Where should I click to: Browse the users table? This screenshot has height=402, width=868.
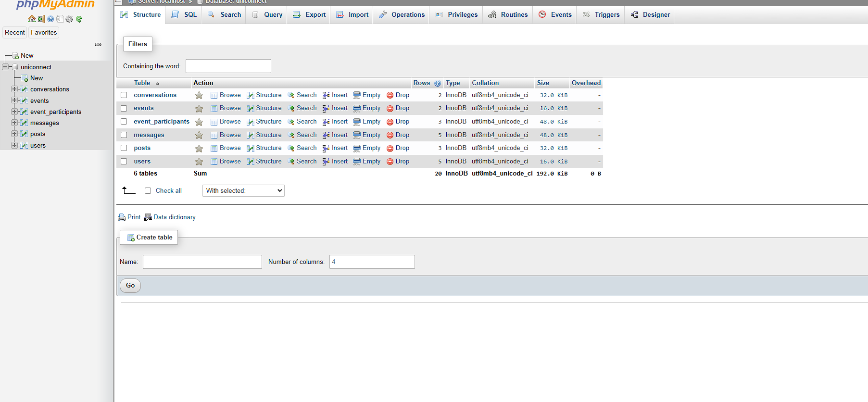point(226,162)
